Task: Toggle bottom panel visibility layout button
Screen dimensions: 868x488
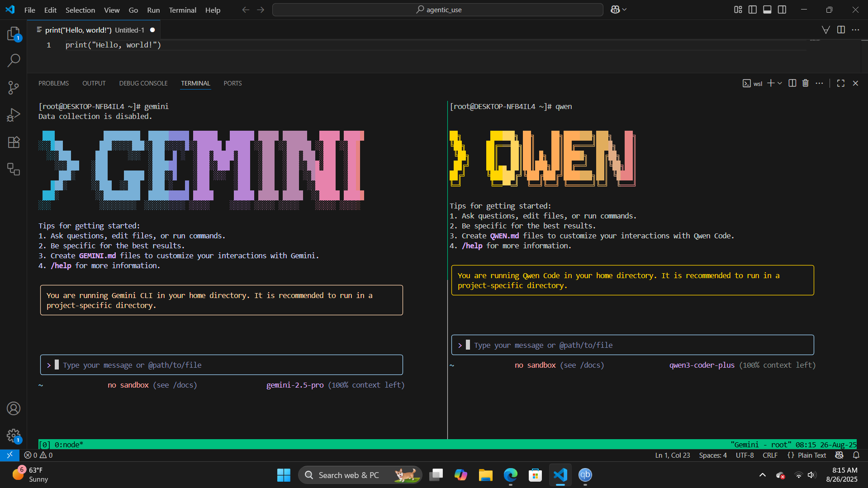Action: coord(767,9)
